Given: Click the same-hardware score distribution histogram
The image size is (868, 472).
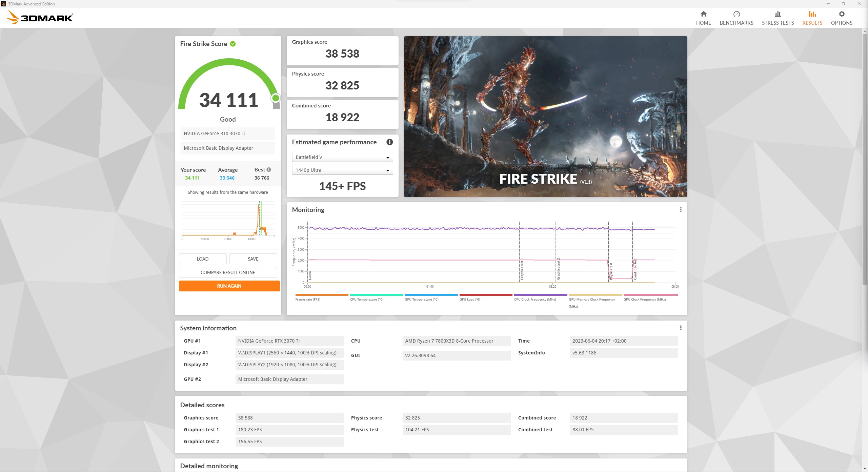Looking at the screenshot, I should (228, 220).
